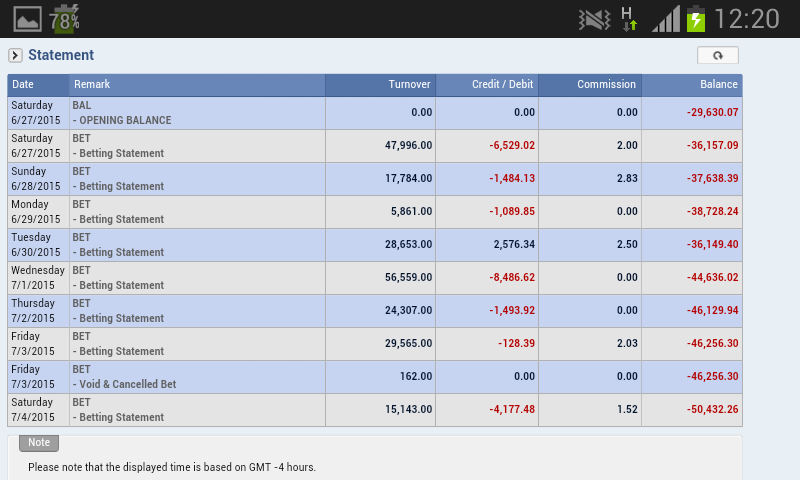
Task: Tap the vibrate mode status icon
Action: [x=594, y=20]
